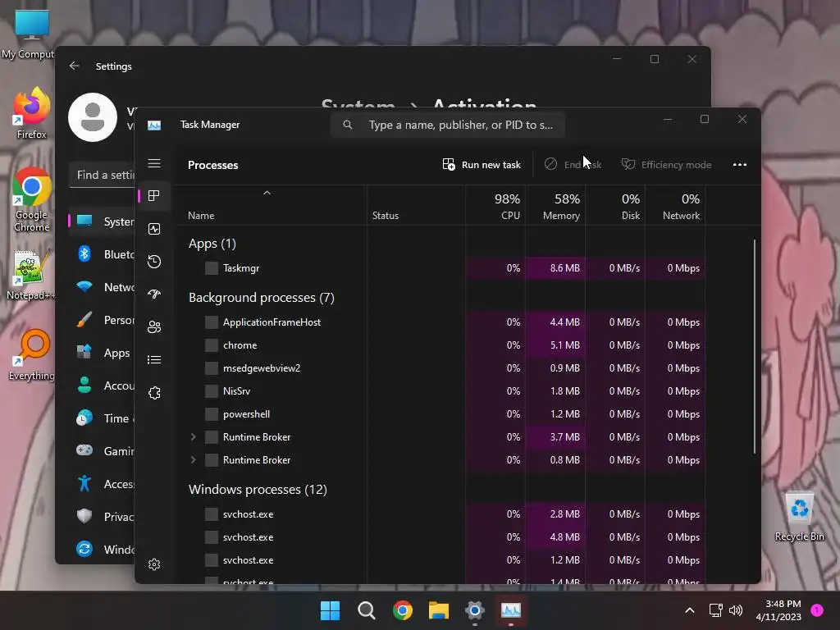Click the Efficiency mode button

click(666, 164)
